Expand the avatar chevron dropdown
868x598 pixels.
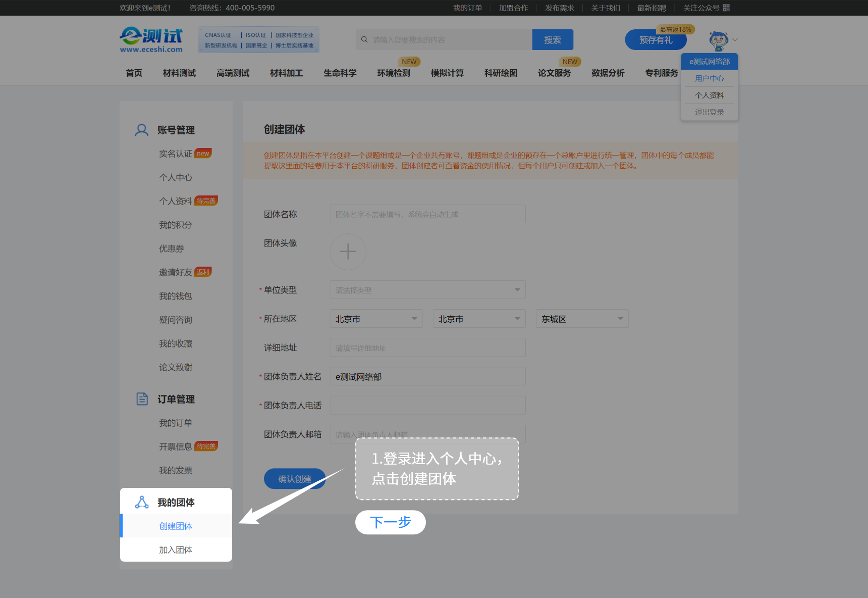point(735,40)
